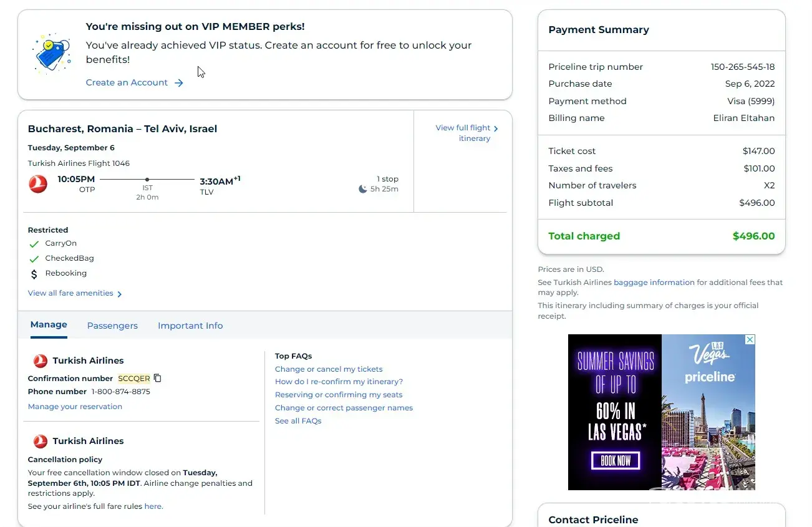This screenshot has height=527, width=812.
Task: Switch to the Passengers tab
Action: 112,326
